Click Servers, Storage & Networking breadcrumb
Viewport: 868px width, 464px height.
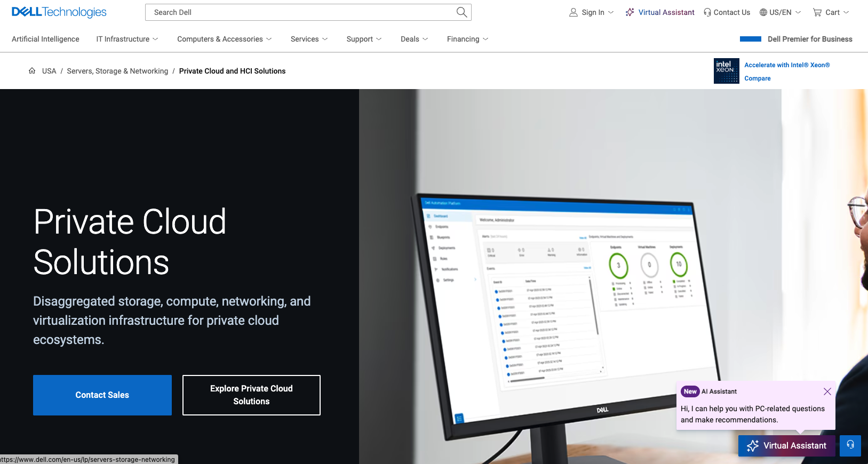coord(117,71)
